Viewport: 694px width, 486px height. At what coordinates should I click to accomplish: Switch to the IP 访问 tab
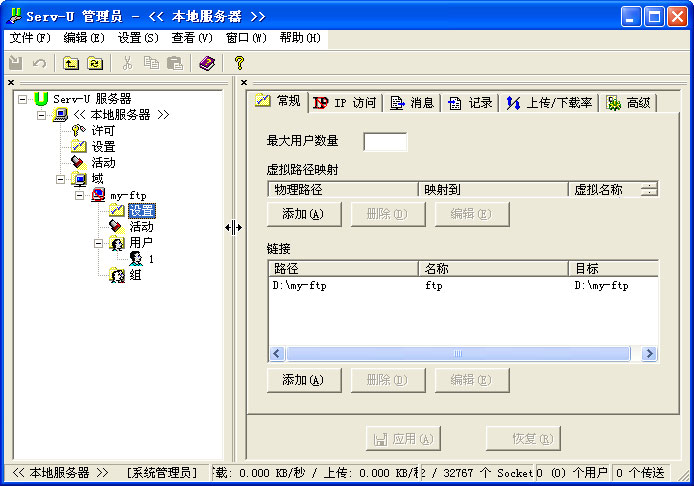click(x=345, y=103)
